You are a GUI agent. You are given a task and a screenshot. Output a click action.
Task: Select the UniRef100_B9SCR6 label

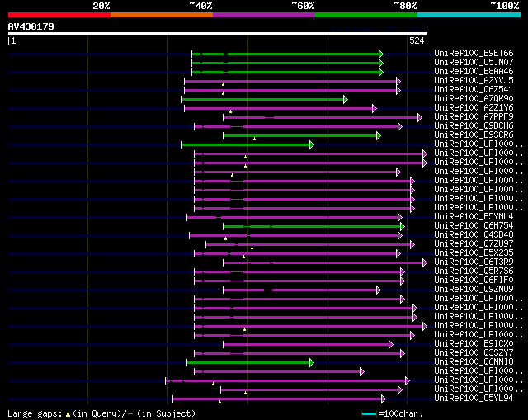(x=474, y=135)
